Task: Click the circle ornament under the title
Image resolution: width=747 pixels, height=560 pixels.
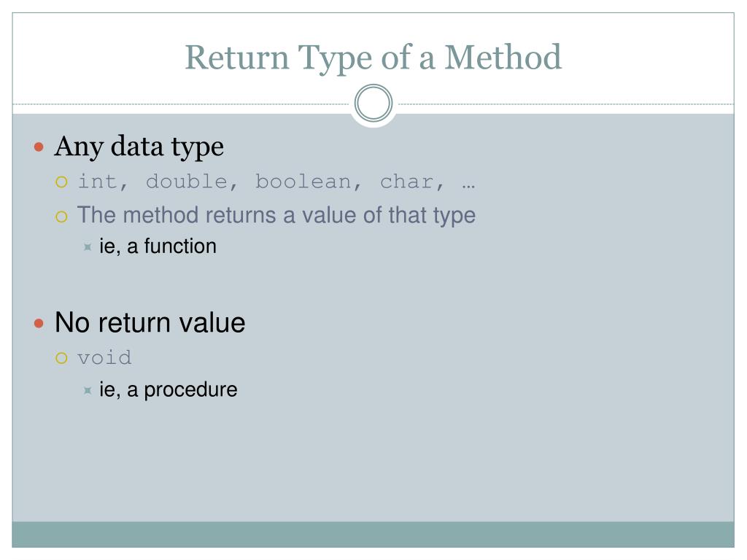Action: tap(373, 103)
